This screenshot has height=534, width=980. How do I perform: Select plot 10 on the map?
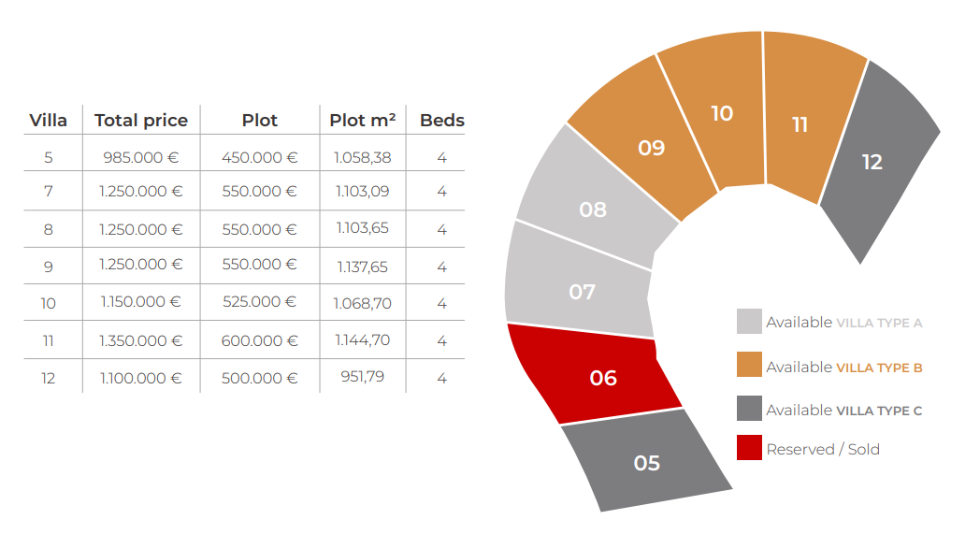[721, 113]
